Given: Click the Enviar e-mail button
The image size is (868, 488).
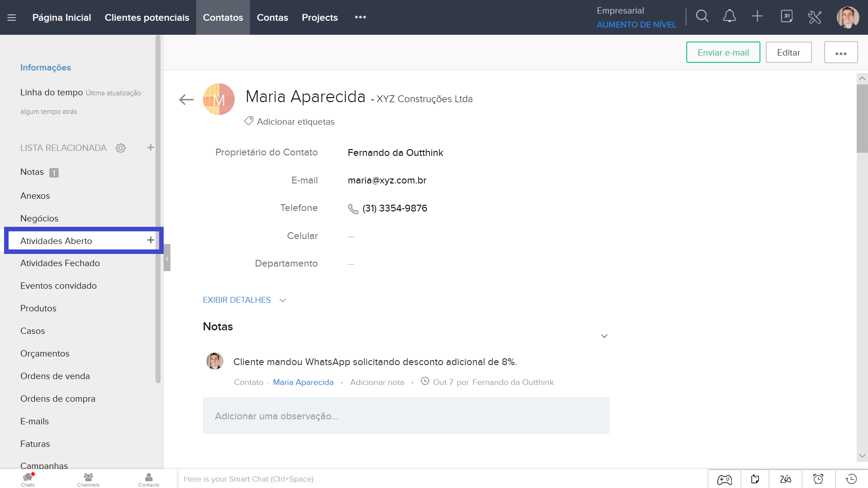Looking at the screenshot, I should click(x=723, y=53).
